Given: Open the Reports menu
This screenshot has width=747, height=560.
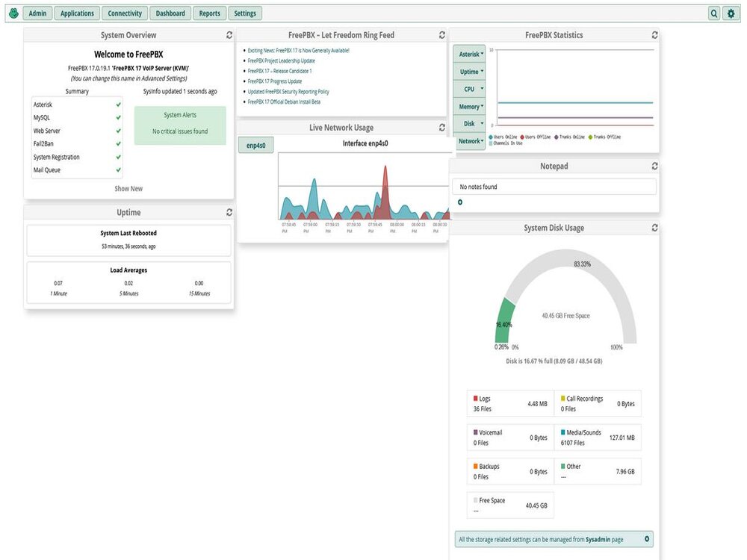Looking at the screenshot, I should click(x=210, y=13).
